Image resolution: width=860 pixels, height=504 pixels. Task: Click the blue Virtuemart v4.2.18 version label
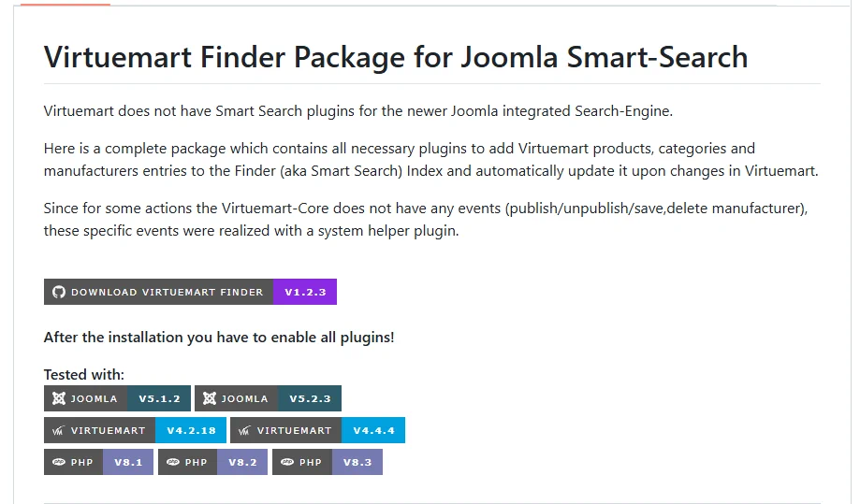pyautogui.click(x=191, y=430)
